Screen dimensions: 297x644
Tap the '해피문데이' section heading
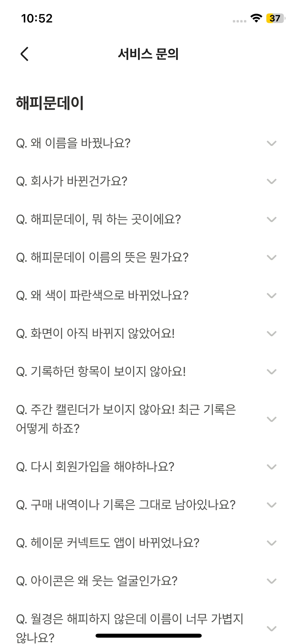pos(50,103)
